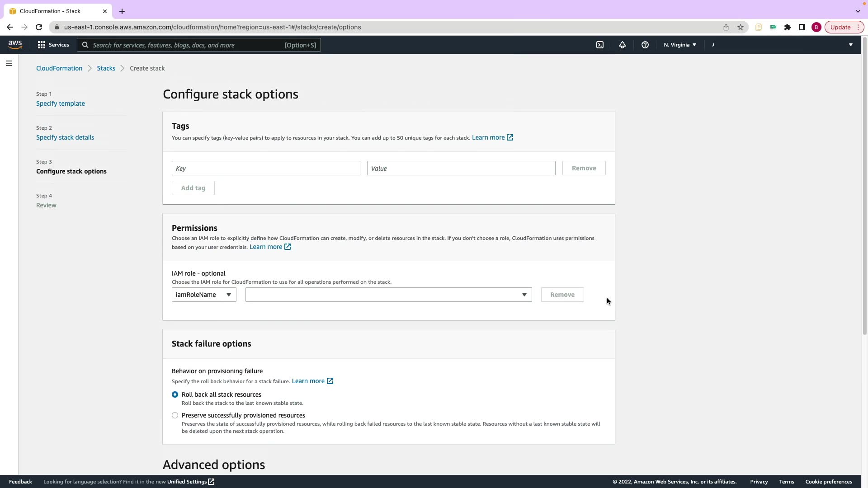This screenshot has height=488, width=868.
Task: Click the help question mark icon
Action: 645,45
